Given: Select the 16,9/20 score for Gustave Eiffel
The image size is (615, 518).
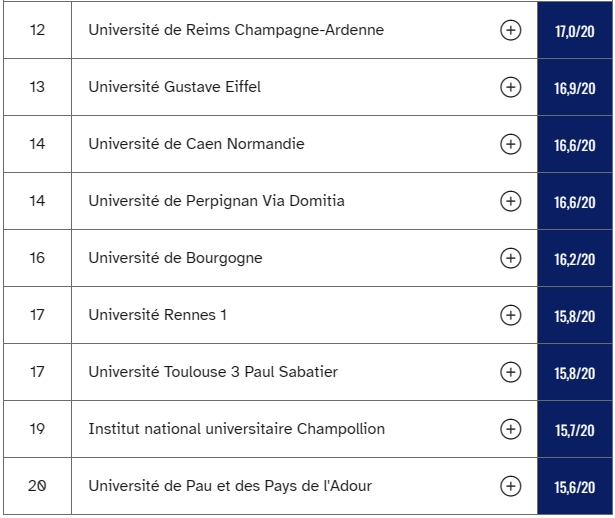Looking at the screenshot, I should pos(575,87).
